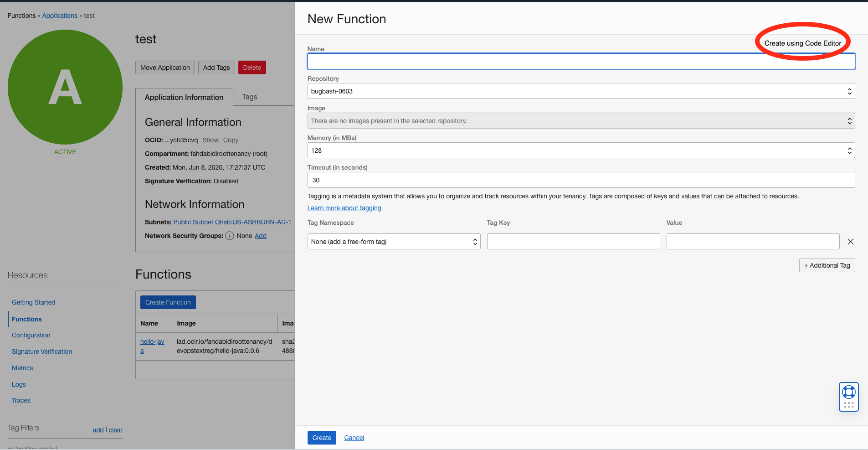Click the info icon beside Network Security Groups
The width and height of the screenshot is (868, 450).
[229, 236]
